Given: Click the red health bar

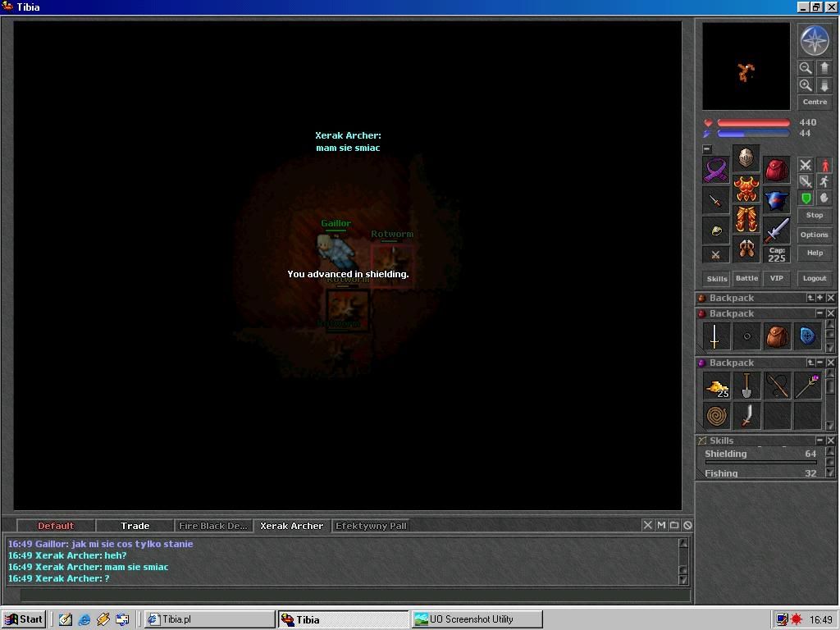Looking at the screenshot, I should (753, 123).
